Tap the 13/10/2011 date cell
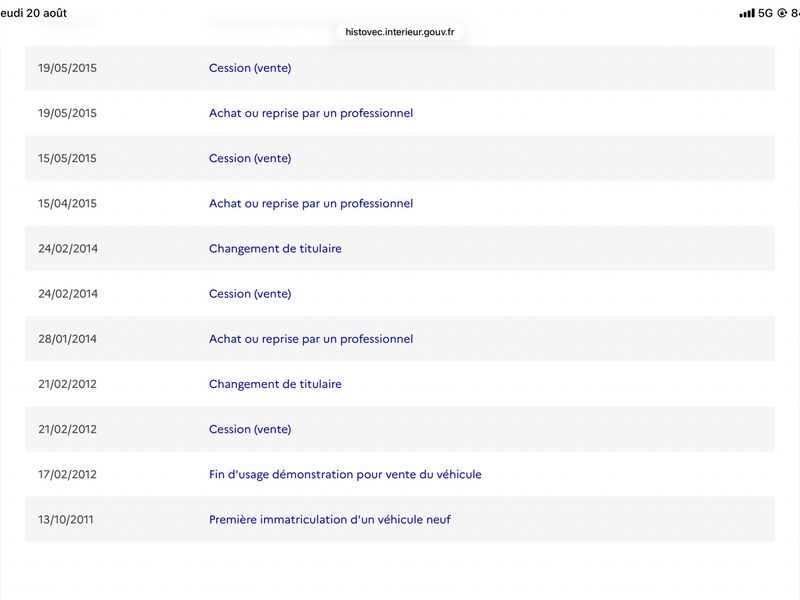The image size is (800, 600). (66, 519)
